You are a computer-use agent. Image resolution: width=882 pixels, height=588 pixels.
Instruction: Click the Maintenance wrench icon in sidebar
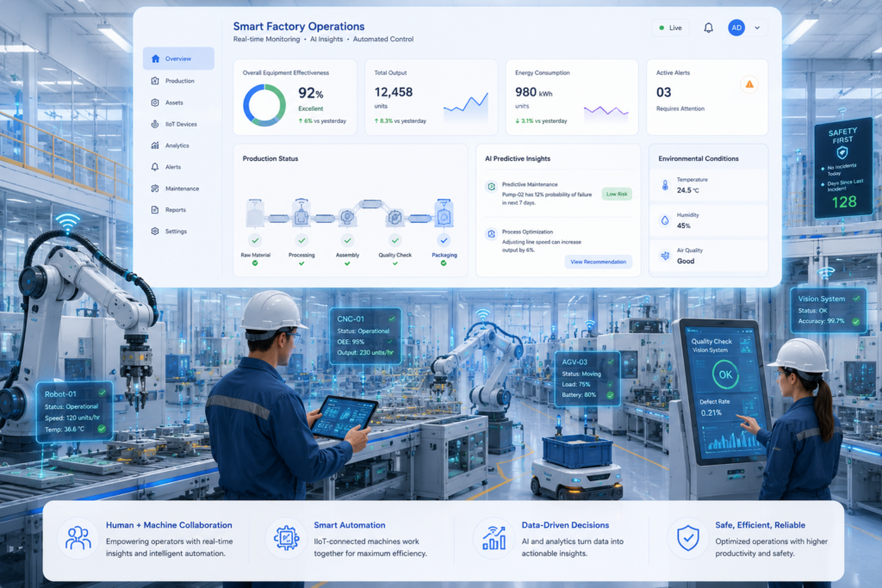(155, 189)
